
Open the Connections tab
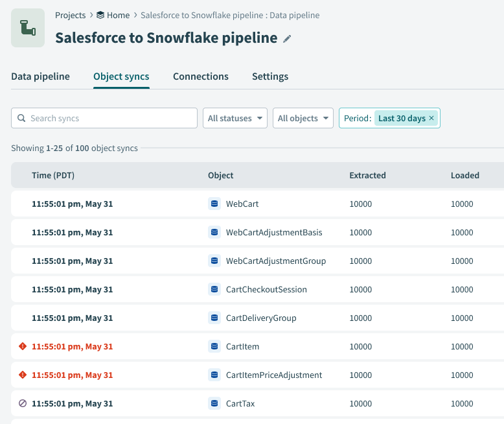(x=200, y=77)
